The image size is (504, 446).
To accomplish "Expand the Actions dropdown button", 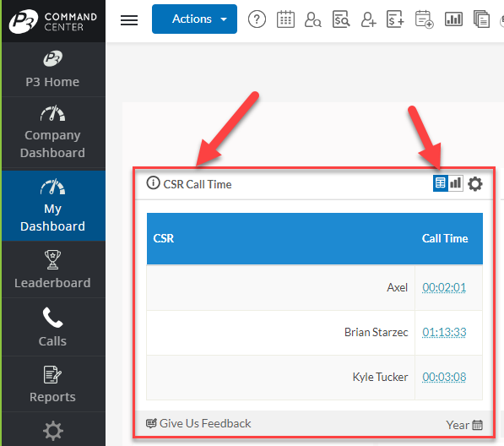I will 194,19.
